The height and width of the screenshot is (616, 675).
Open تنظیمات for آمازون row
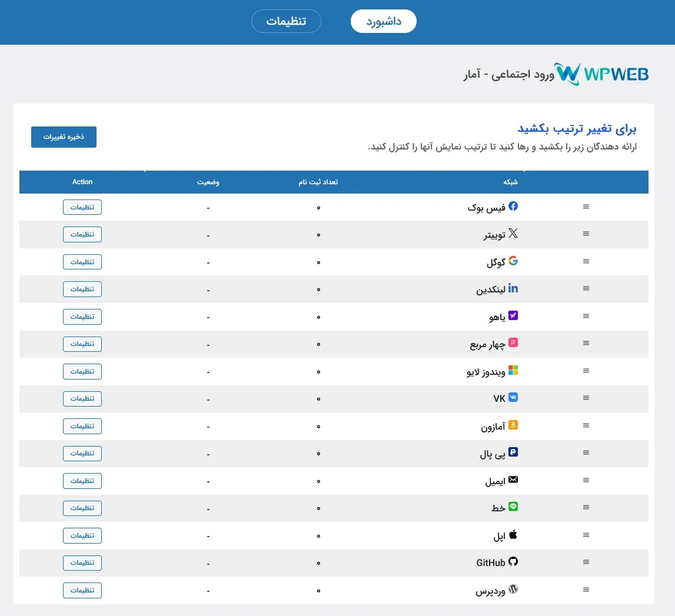click(x=82, y=426)
